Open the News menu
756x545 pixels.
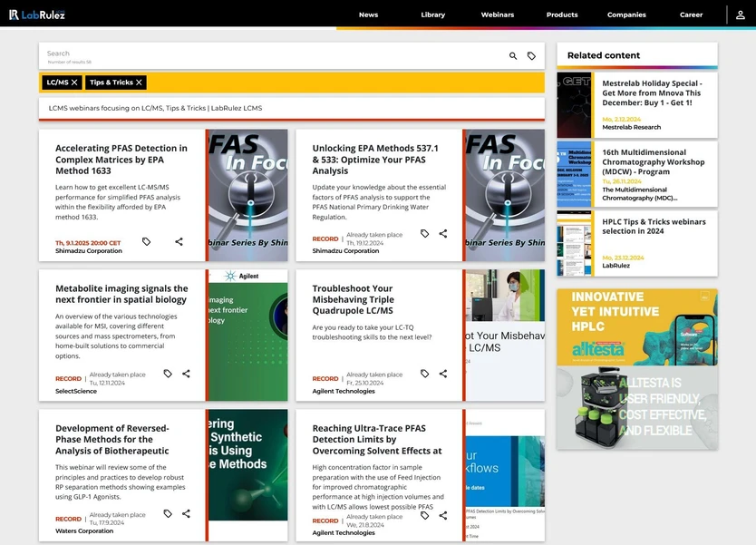[368, 15]
